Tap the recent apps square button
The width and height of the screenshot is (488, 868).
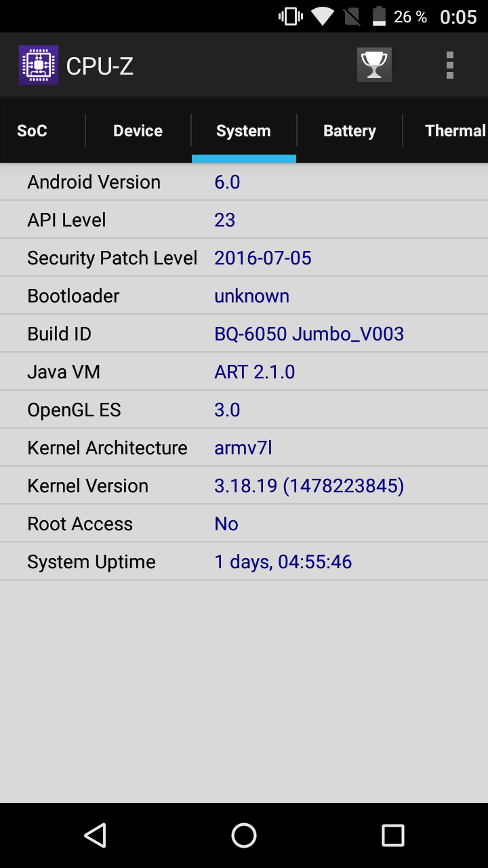(392, 835)
